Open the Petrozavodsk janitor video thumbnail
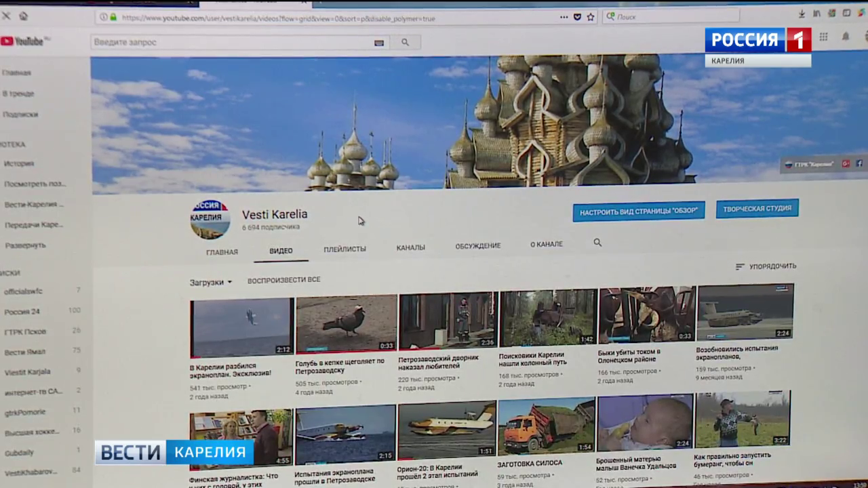The width and height of the screenshot is (868, 488). 448,321
